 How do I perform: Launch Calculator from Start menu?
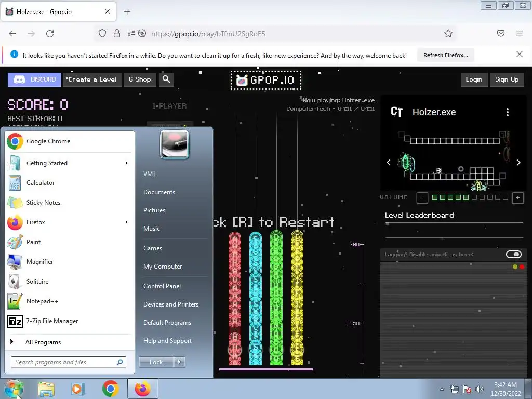coord(70,182)
